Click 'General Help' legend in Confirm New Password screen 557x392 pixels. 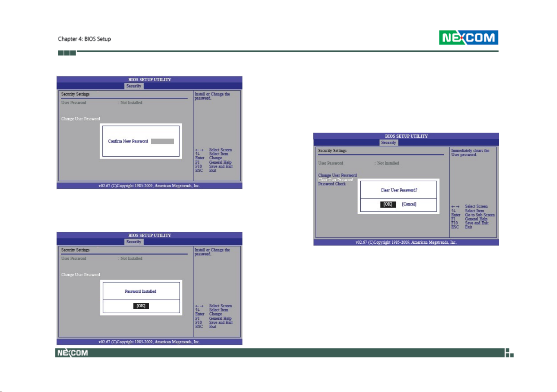(x=220, y=162)
